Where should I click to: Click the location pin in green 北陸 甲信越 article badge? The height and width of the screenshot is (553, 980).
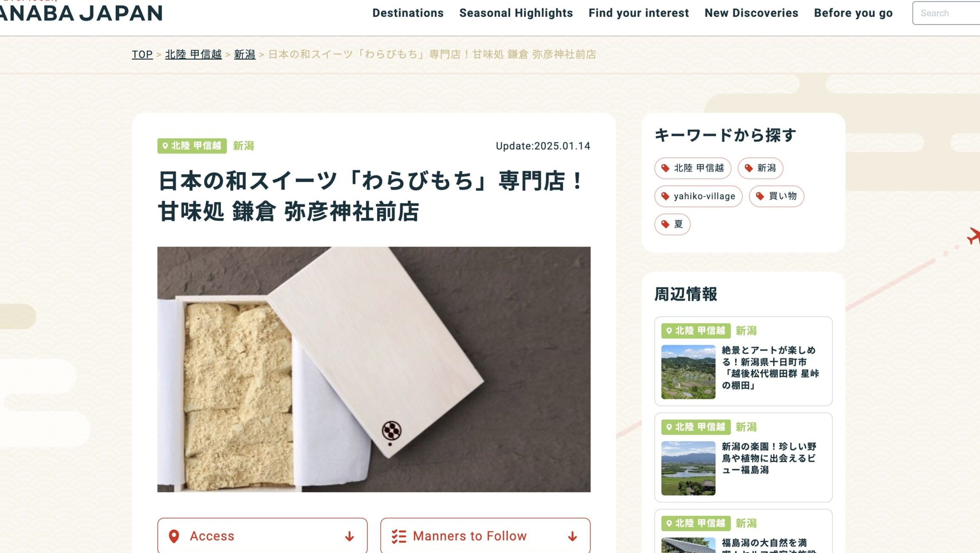coord(165,146)
